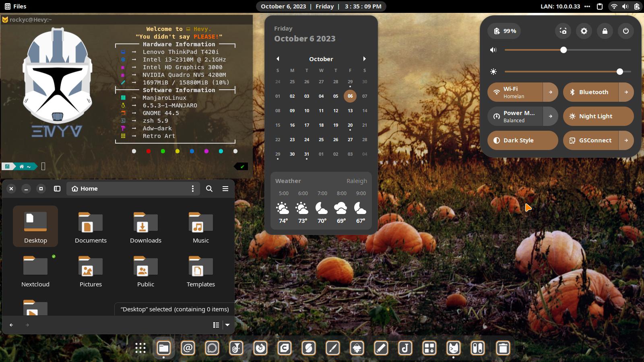Select October 31 in the calendar
The height and width of the screenshot is (362, 644).
click(307, 154)
